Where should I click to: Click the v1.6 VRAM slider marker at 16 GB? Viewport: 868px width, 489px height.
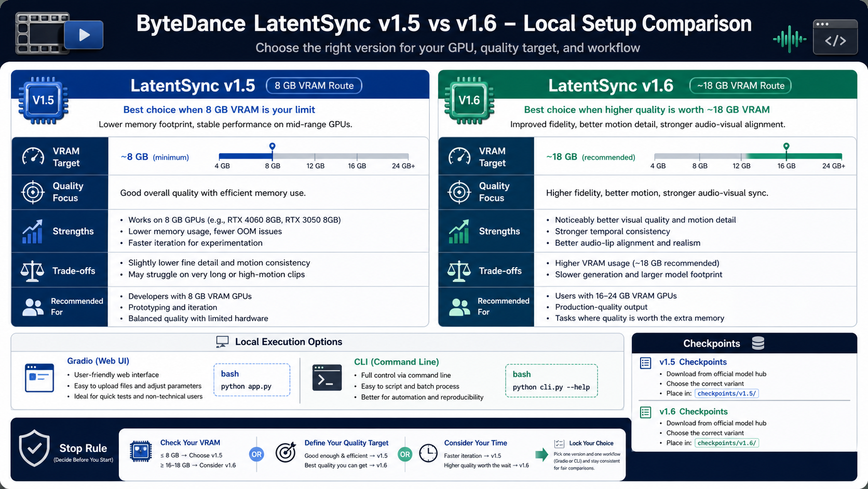point(786,147)
